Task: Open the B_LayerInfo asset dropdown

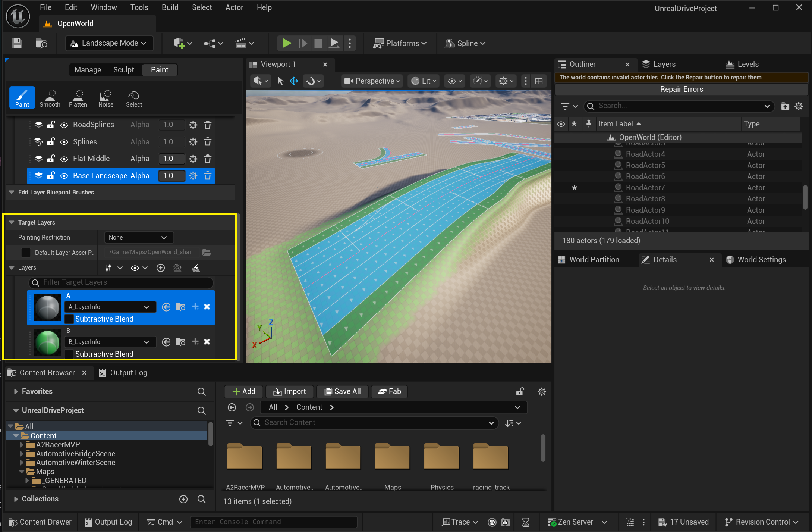Action: point(110,342)
